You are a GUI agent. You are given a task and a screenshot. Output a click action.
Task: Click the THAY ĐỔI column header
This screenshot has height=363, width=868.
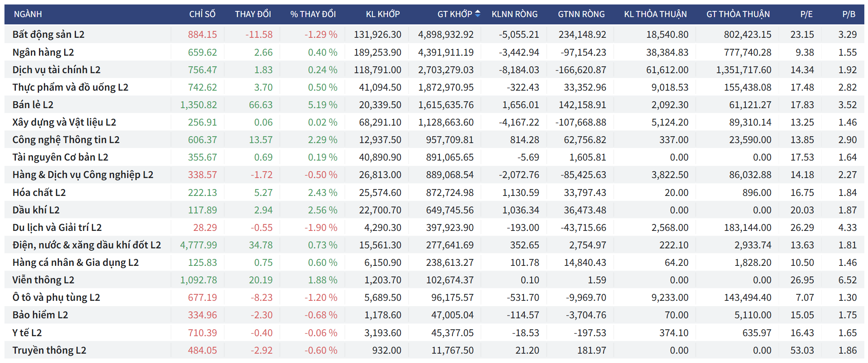pos(253,14)
